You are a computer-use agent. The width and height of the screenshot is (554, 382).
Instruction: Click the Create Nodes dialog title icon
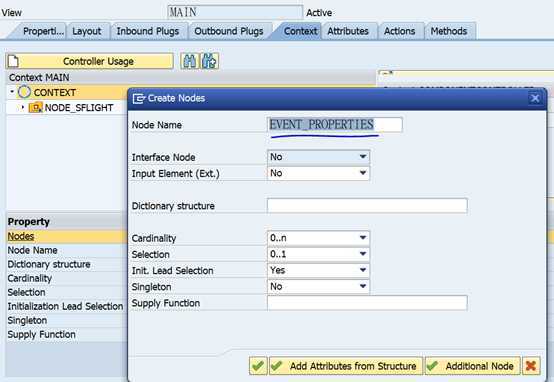(x=138, y=98)
